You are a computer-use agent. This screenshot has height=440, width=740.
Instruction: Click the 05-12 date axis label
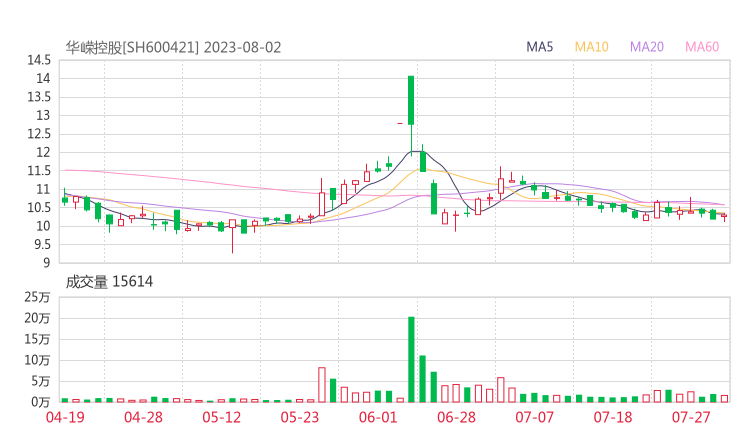click(x=222, y=417)
